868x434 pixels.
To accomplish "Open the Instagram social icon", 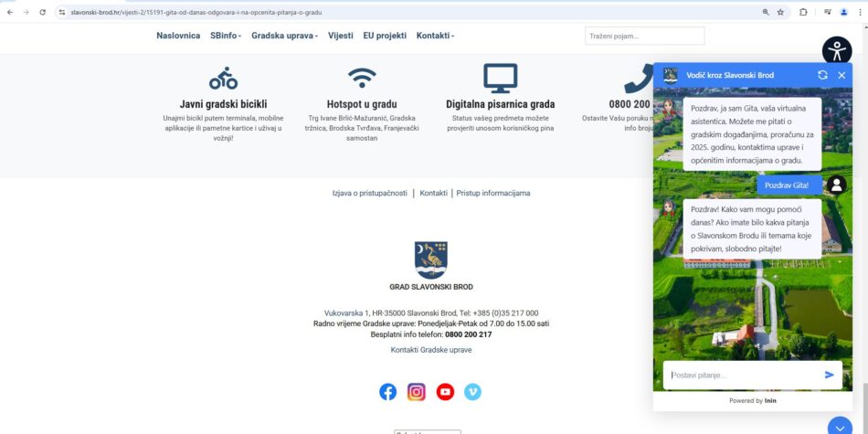I will point(417,392).
